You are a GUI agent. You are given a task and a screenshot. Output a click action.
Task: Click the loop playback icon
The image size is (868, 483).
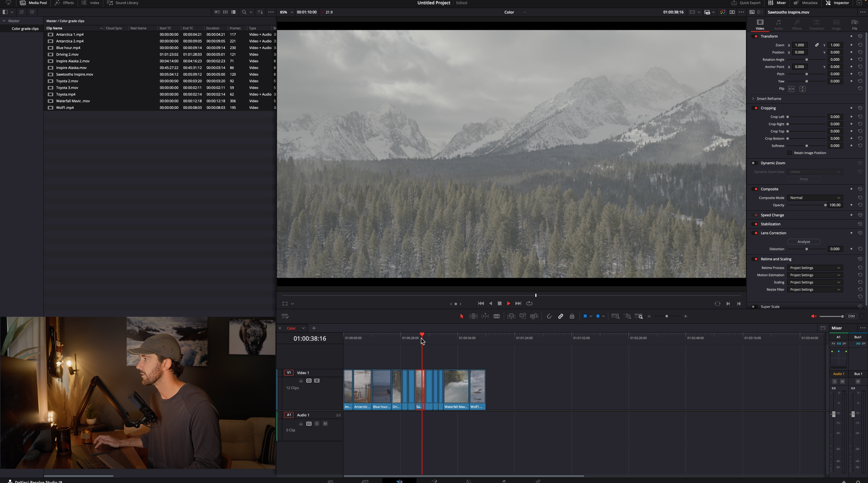[529, 303]
